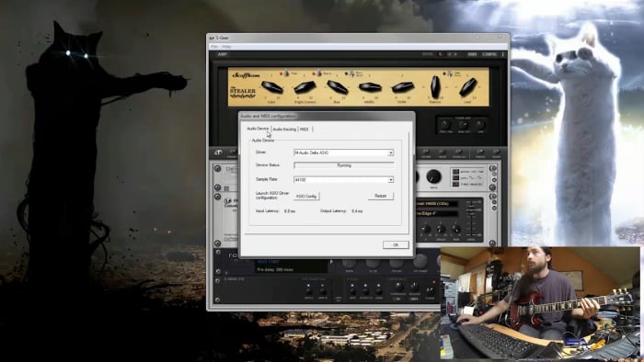Toggle the top-right power button of the modulation unit

coord(492,168)
